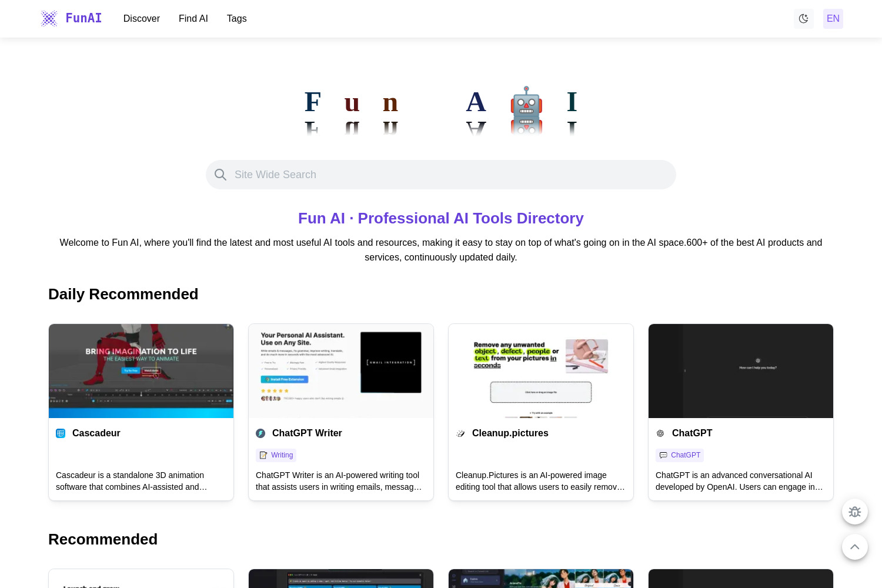Click the Cascadeur favicon icon
882x588 pixels.
(61, 433)
